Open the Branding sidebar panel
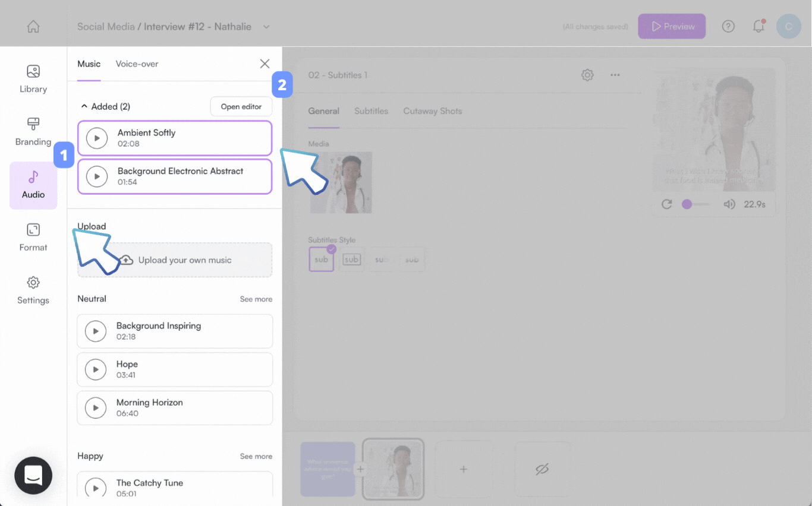The width and height of the screenshot is (812, 506). (x=33, y=132)
